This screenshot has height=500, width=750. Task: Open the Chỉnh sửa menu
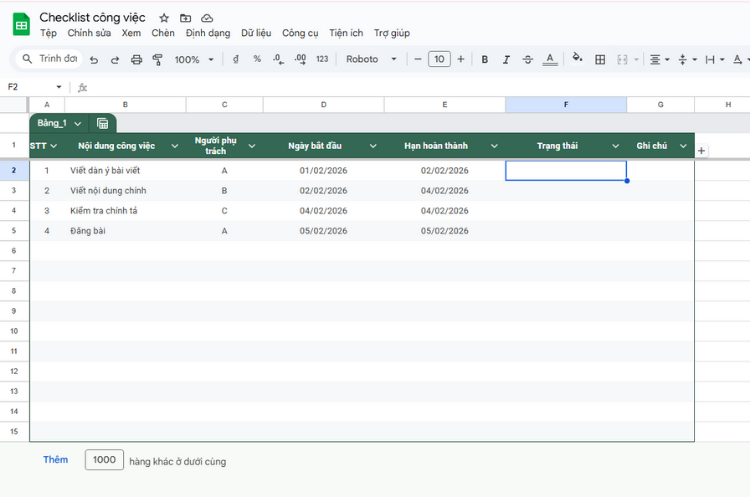point(89,33)
